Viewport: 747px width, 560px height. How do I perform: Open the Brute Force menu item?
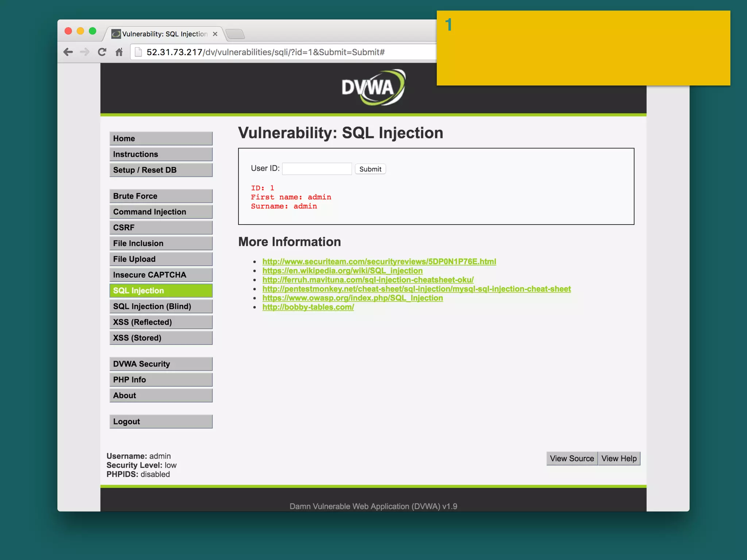161,196
